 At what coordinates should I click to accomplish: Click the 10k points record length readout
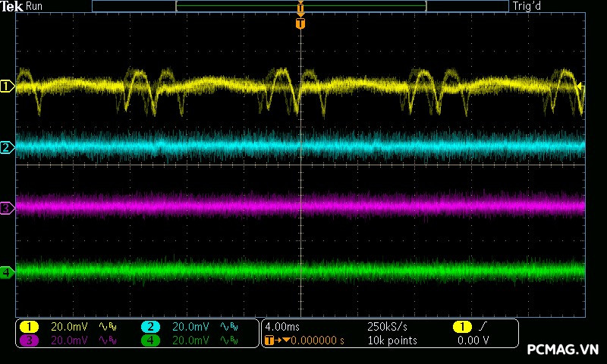coord(392,340)
